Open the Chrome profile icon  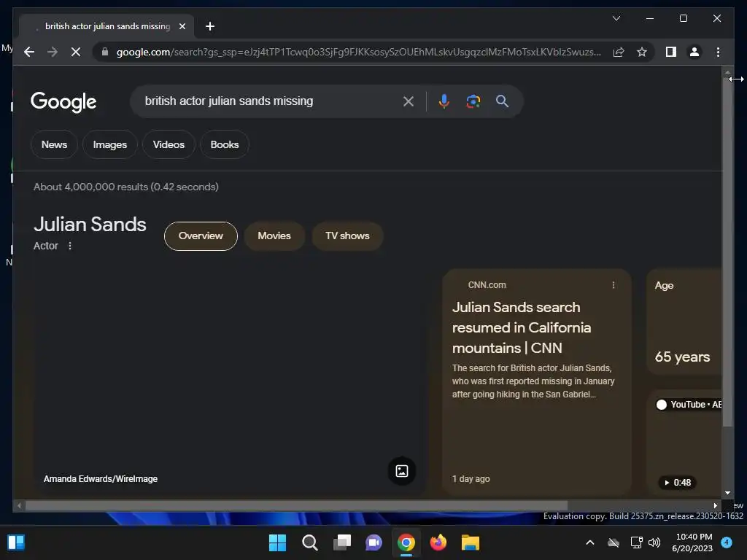tap(694, 52)
